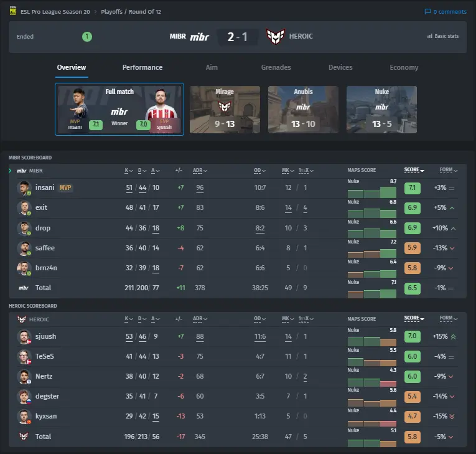
Task: Open the Devices tab
Action: 340,67
